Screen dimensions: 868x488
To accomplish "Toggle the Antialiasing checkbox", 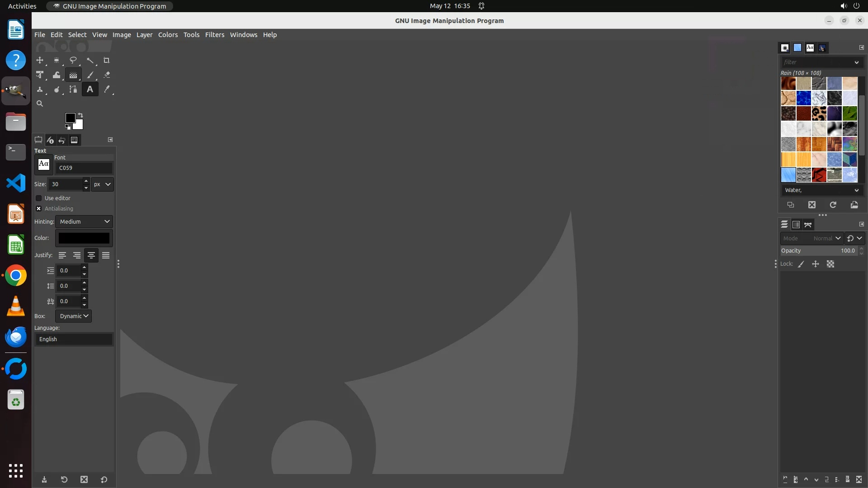I will pos(39,208).
